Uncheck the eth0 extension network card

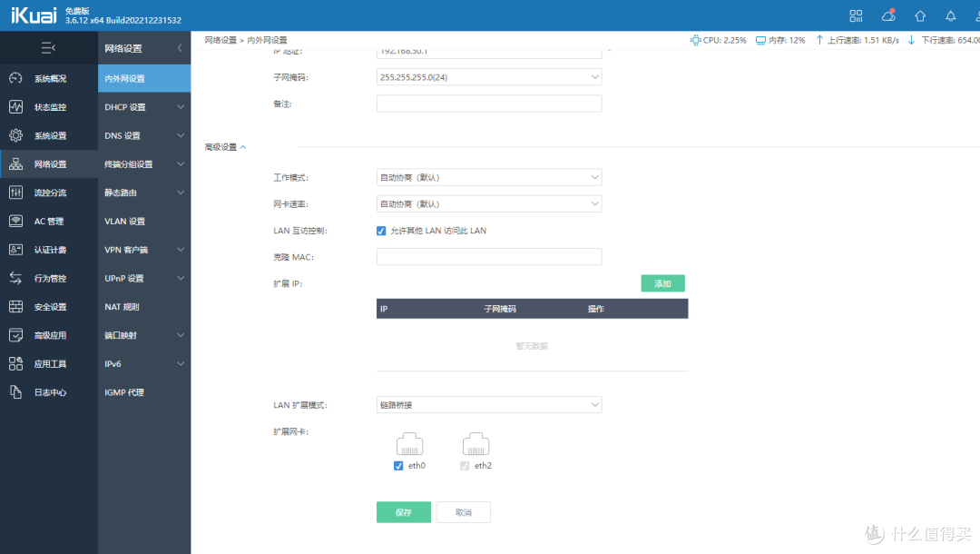coord(397,465)
